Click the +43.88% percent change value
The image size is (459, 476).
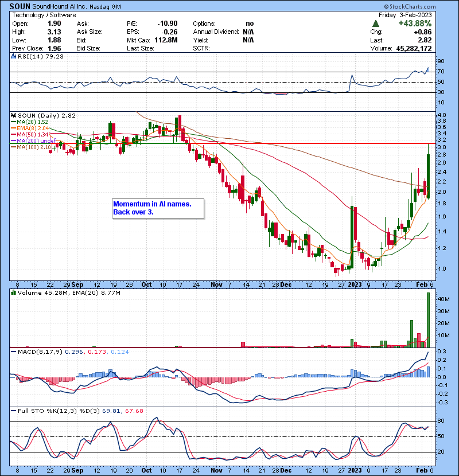[415, 24]
